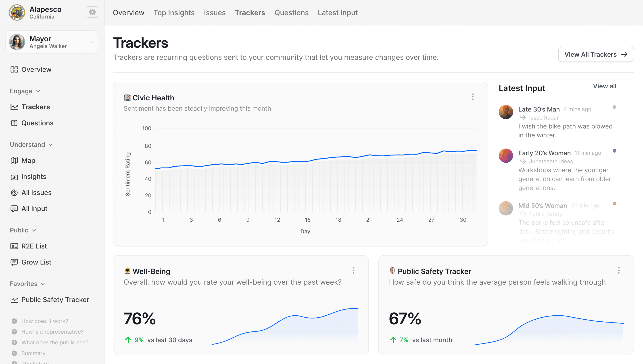Open Insights sidebar item
Screen dimensions: 643x364
pos(14,176)
